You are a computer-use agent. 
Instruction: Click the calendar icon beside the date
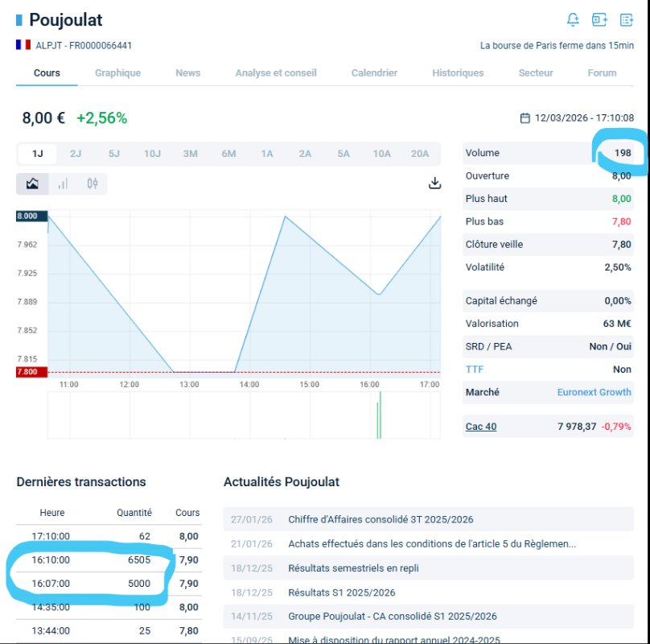pyautogui.click(x=525, y=118)
